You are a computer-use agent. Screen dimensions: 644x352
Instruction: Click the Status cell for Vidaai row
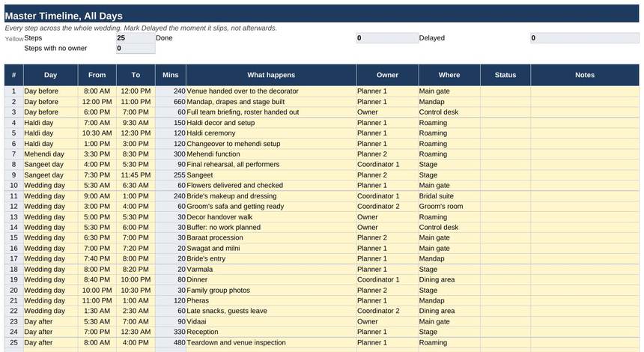pyautogui.click(x=505, y=321)
